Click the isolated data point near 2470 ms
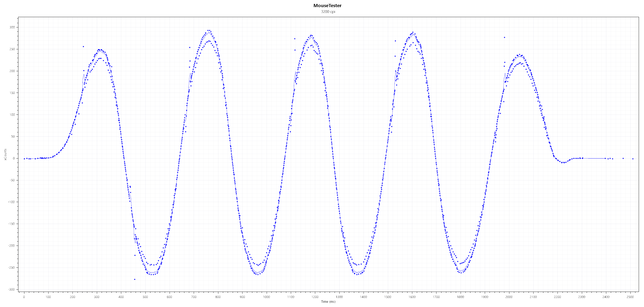Viewport: 644px width, 307px height. (x=623, y=159)
